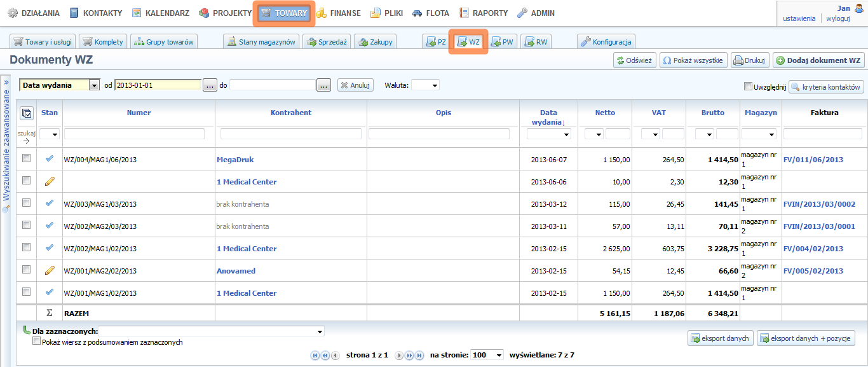
Task: Click confirmed checkmark icon in MegaDruk row
Action: click(x=50, y=159)
